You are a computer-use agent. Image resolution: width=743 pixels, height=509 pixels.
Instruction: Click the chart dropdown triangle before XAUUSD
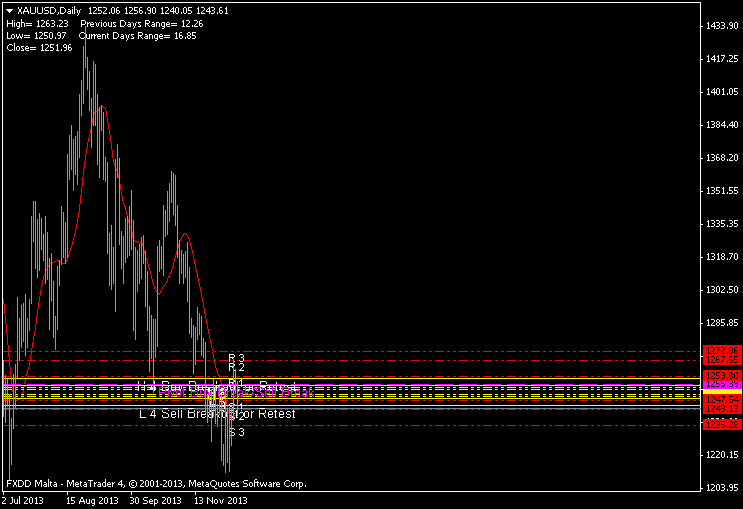tap(9, 10)
